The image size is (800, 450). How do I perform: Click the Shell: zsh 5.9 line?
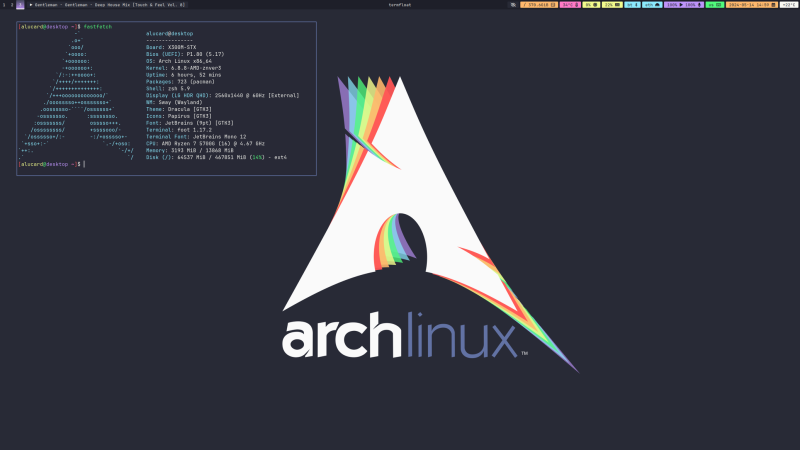tap(168, 89)
